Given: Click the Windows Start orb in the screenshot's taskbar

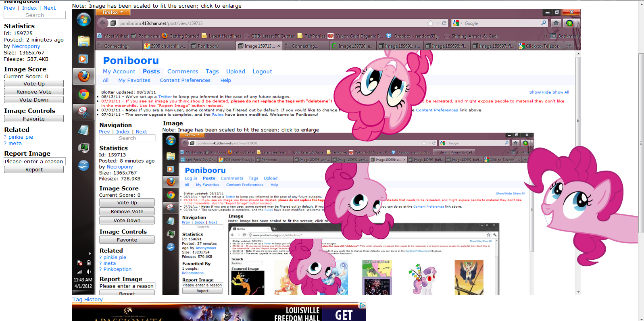Looking at the screenshot, I should pos(83,19).
